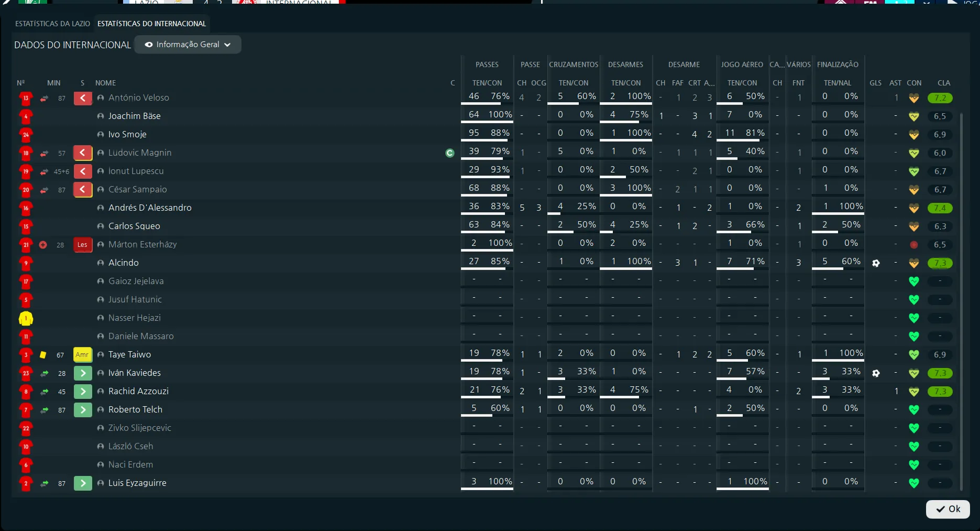Viewport: 980px width, 531px height.
Task: Click the FINALIZAÇÃO group header
Action: pyautogui.click(x=838, y=64)
